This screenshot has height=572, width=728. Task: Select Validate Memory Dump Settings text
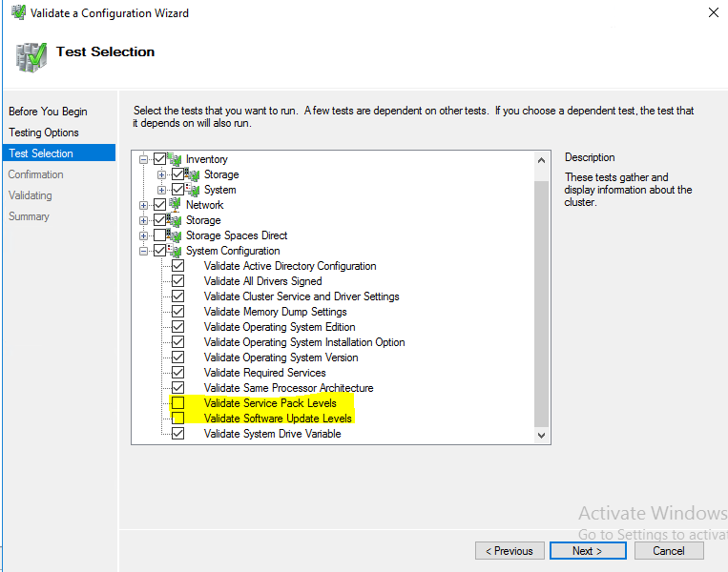[276, 312]
